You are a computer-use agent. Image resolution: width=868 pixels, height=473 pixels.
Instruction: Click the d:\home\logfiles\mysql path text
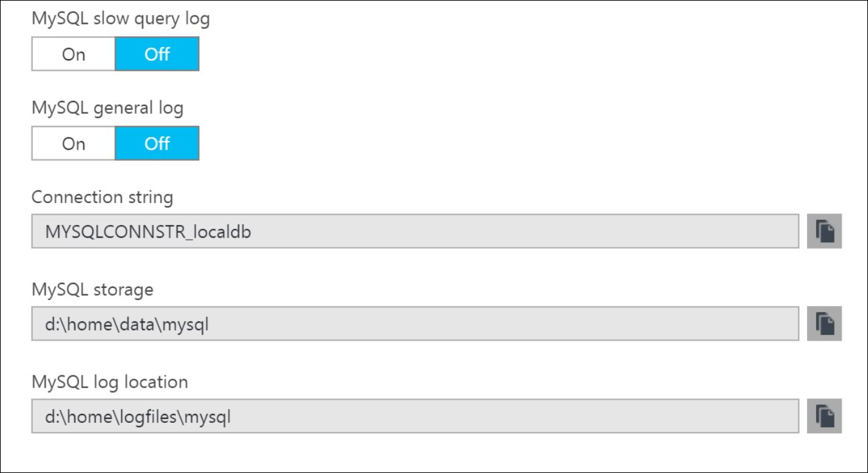coord(137,417)
